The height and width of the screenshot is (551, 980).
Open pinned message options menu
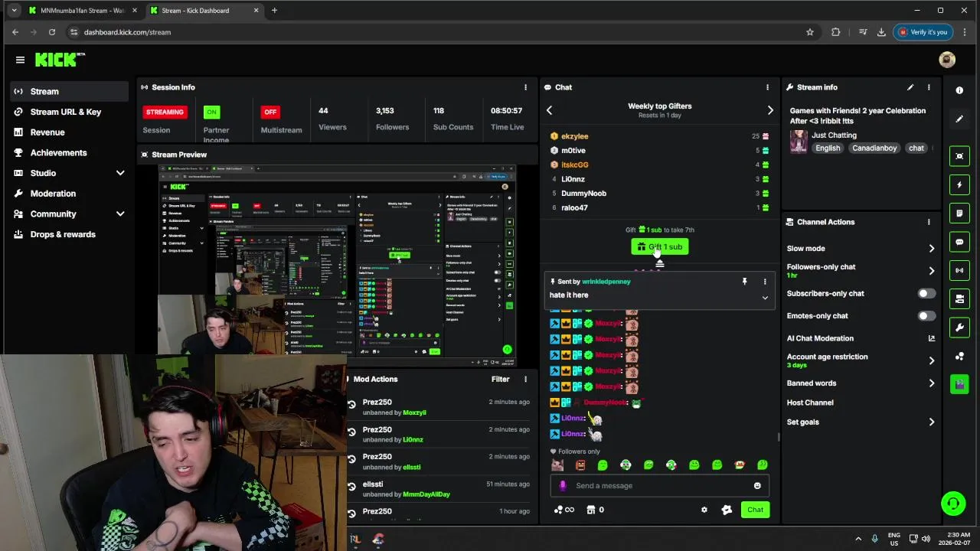point(764,282)
